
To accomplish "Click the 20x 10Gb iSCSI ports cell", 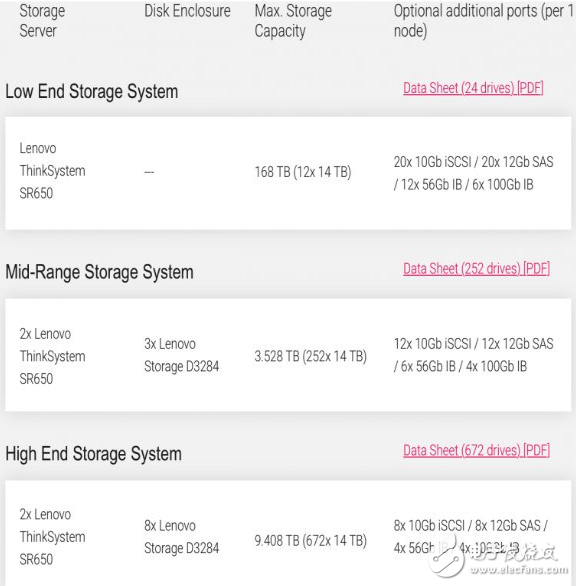I will pos(474,173).
